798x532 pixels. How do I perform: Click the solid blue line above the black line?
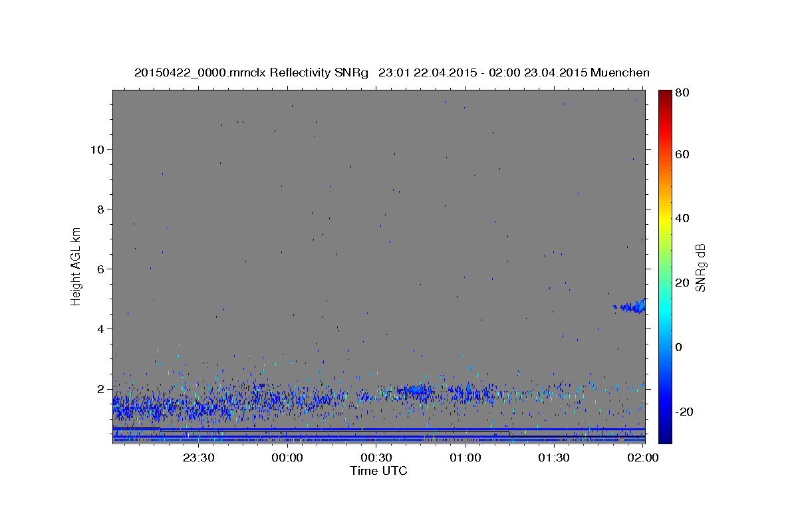(x=378, y=430)
